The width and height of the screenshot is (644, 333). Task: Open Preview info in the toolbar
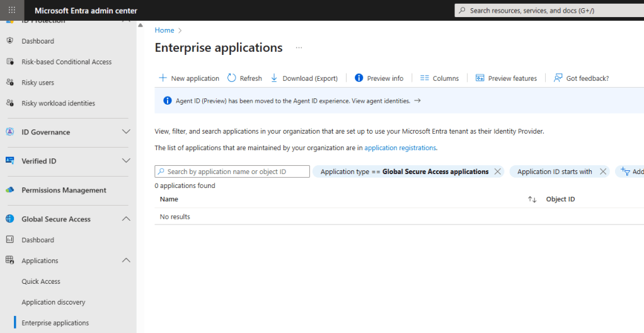tap(379, 78)
